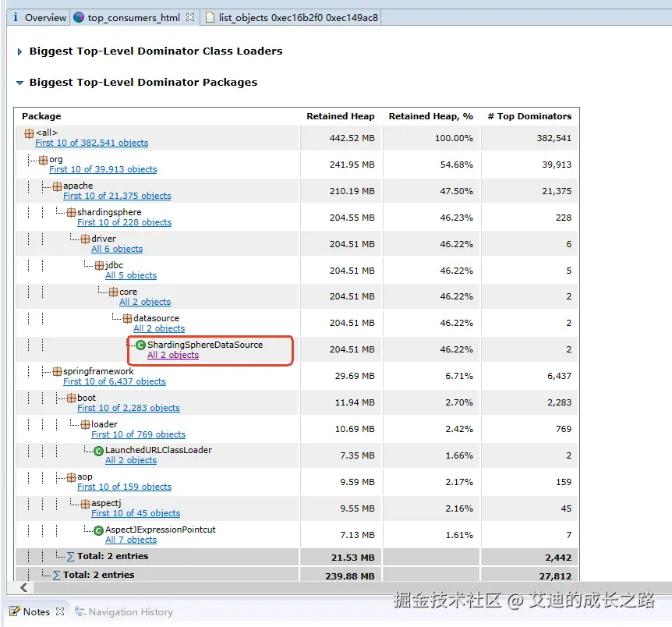The height and width of the screenshot is (627, 672).
Task: Click the list_objects tab document icon
Action: 210,17
